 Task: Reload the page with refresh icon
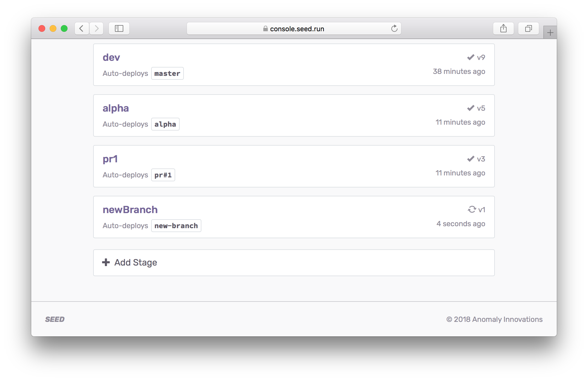394,28
